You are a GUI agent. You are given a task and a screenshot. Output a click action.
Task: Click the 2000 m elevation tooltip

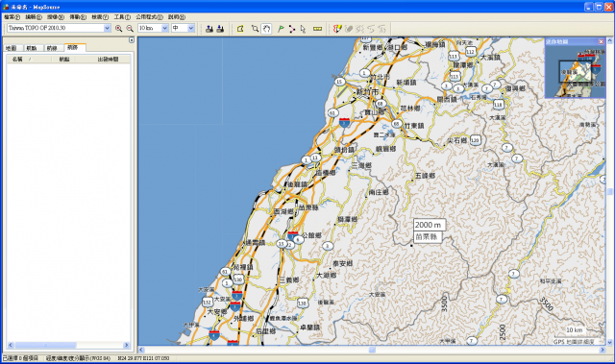pos(430,225)
